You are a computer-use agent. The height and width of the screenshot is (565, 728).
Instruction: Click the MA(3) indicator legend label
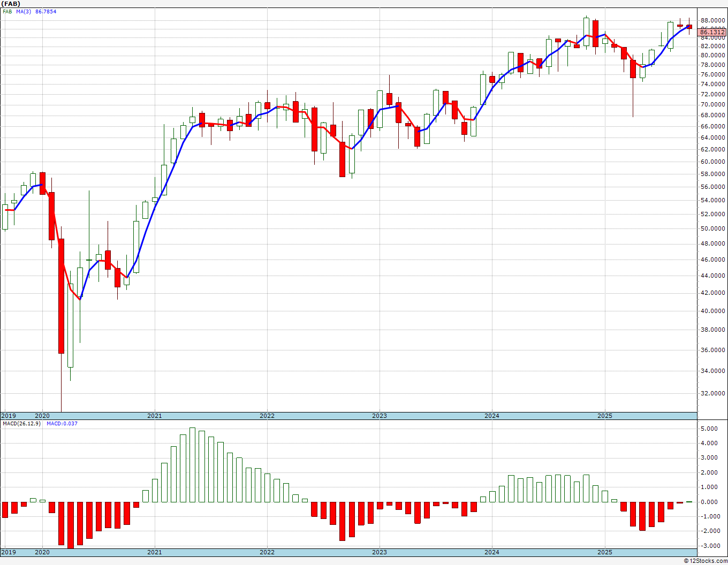pyautogui.click(x=24, y=11)
